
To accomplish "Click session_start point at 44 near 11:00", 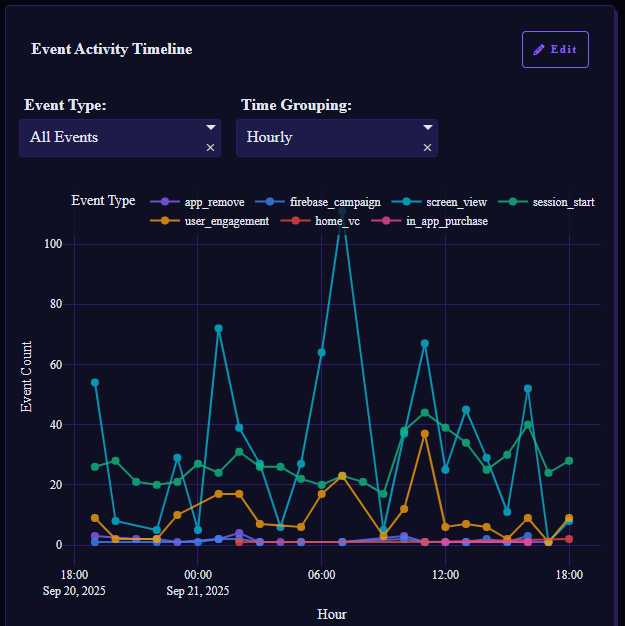I will [x=425, y=412].
